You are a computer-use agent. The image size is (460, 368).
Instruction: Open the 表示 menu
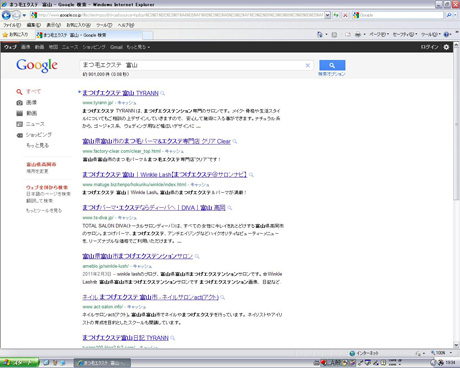click(53, 25)
